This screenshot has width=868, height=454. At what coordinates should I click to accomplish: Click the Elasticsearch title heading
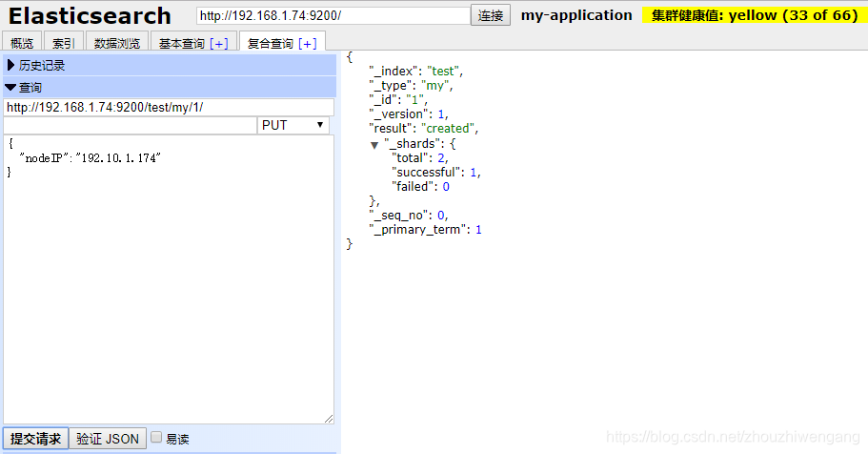90,15
